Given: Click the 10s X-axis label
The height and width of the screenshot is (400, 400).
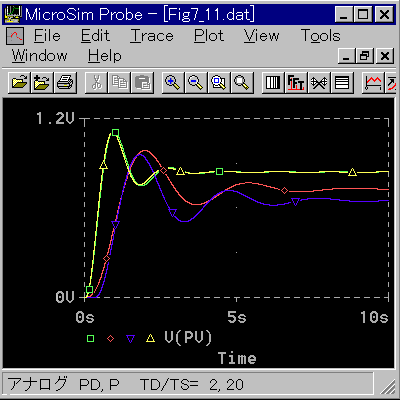Looking at the screenshot, I should click(374, 317).
